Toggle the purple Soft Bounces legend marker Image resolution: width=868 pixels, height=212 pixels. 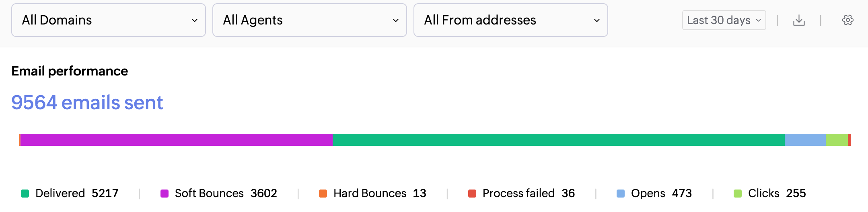[165, 194]
